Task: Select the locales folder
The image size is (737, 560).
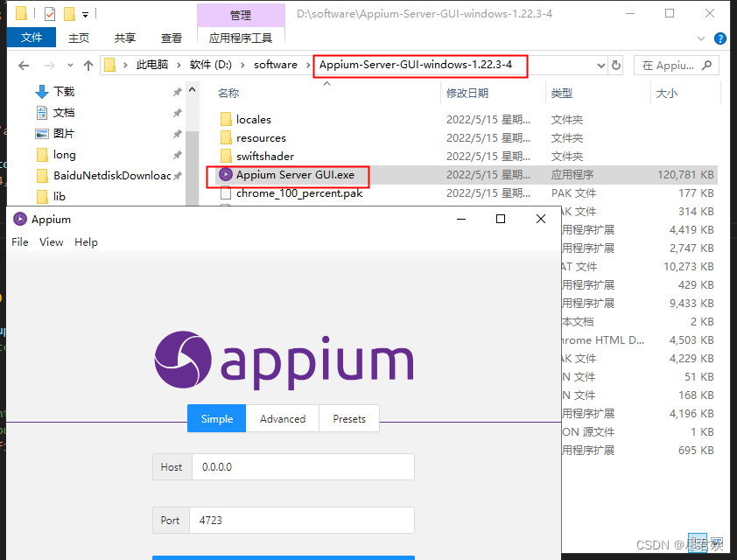Action: [x=253, y=120]
